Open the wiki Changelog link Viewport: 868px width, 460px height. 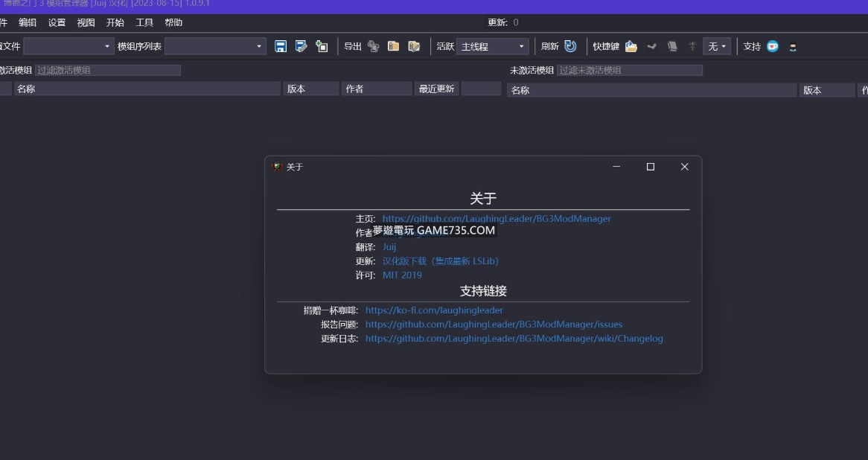514,339
